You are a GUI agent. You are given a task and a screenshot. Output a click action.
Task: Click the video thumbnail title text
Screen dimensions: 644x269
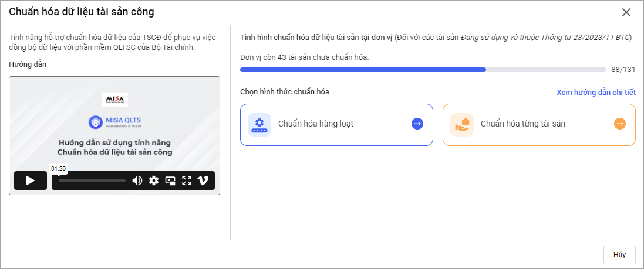(x=114, y=148)
